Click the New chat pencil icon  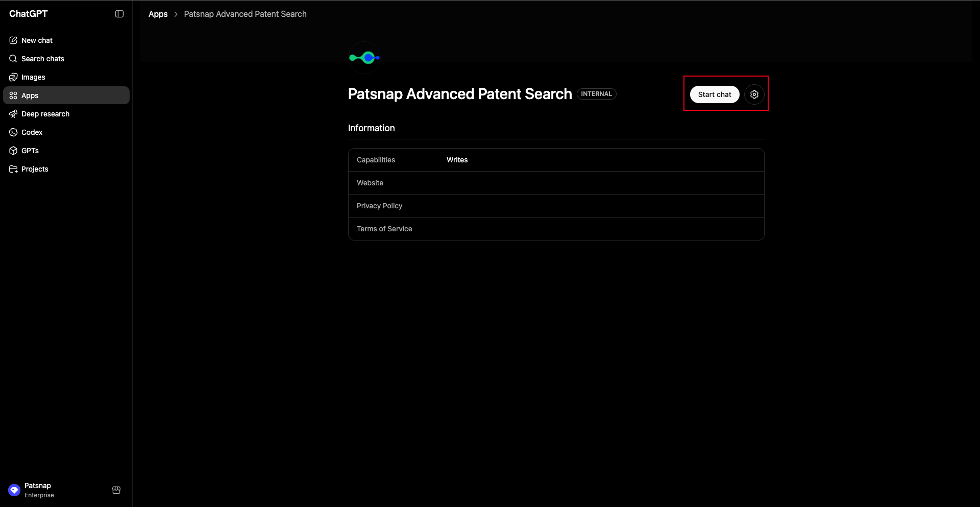(x=13, y=40)
